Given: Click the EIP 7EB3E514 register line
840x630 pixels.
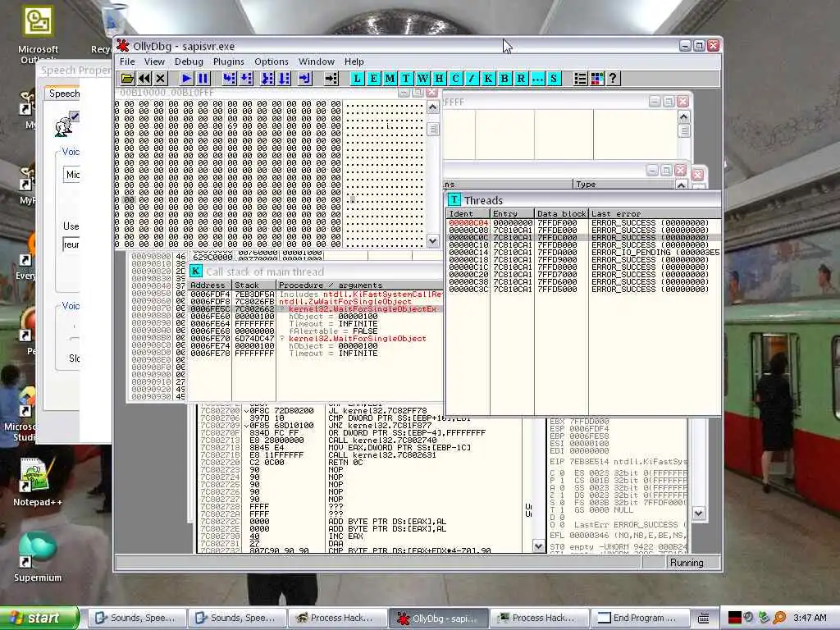Looking at the screenshot, I should pyautogui.click(x=618, y=461).
